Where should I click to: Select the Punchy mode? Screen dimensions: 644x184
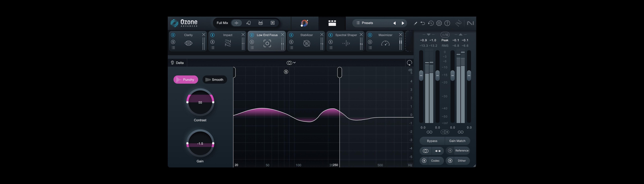(x=186, y=80)
